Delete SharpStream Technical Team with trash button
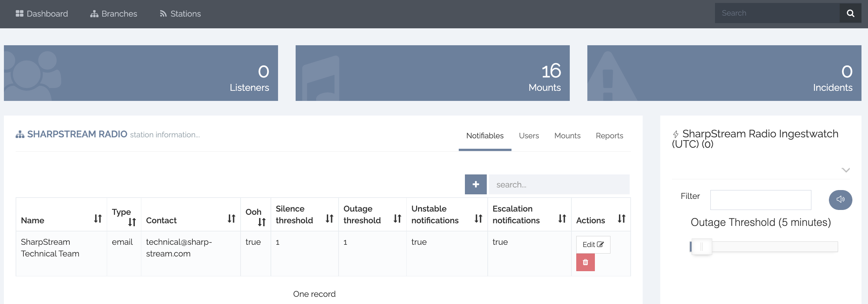The image size is (868, 304). click(585, 262)
